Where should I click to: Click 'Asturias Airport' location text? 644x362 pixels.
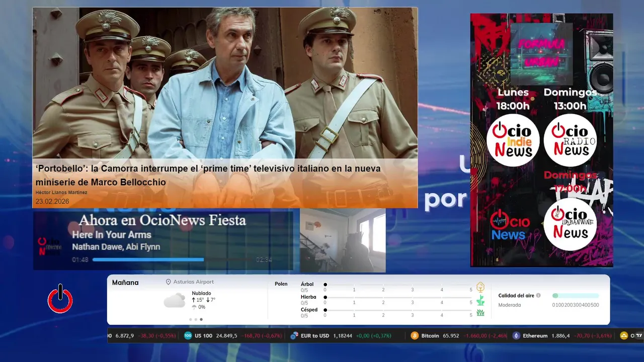pos(193,282)
